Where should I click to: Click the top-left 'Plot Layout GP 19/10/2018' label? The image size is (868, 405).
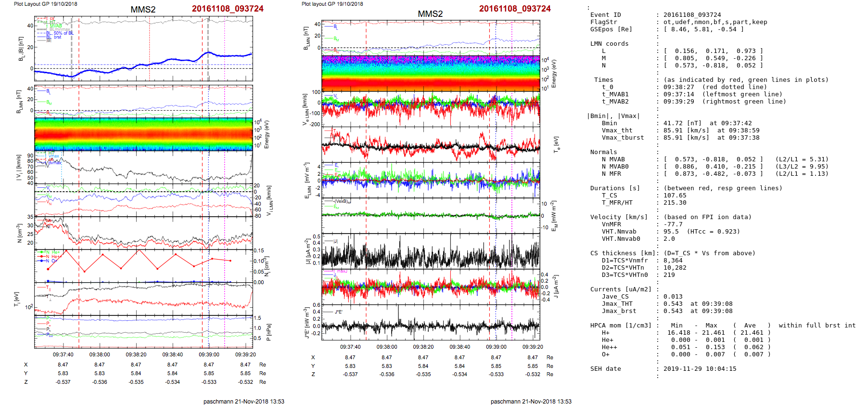pyautogui.click(x=45, y=4)
